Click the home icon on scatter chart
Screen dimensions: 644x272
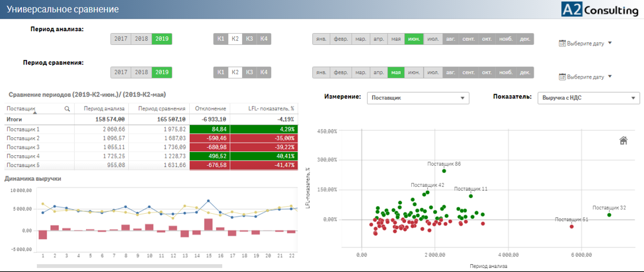point(623,140)
